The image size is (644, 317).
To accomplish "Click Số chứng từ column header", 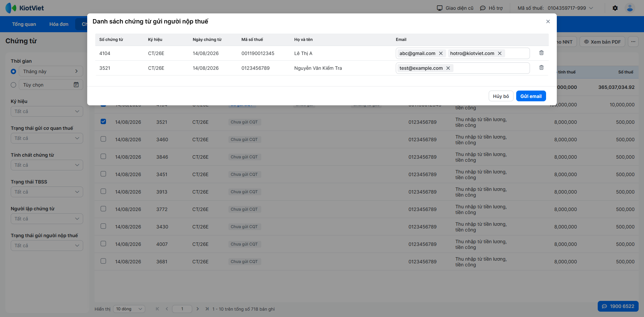I will (111, 40).
